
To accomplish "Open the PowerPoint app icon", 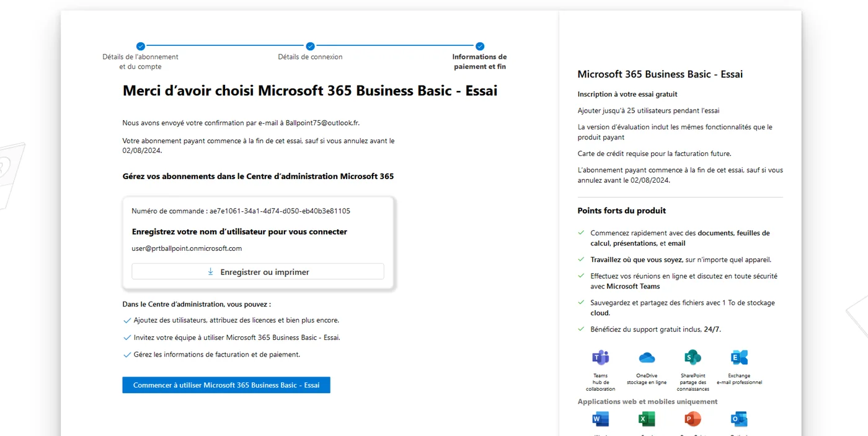I will coord(693,419).
